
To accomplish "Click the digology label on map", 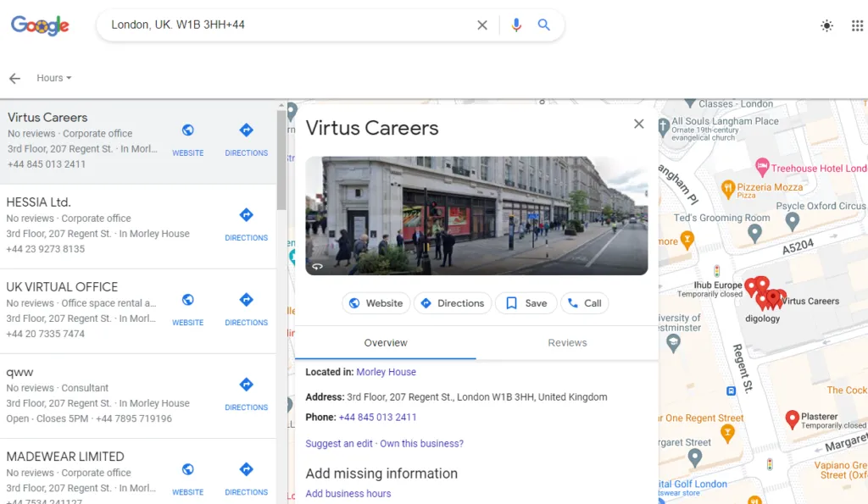I will pos(762,318).
